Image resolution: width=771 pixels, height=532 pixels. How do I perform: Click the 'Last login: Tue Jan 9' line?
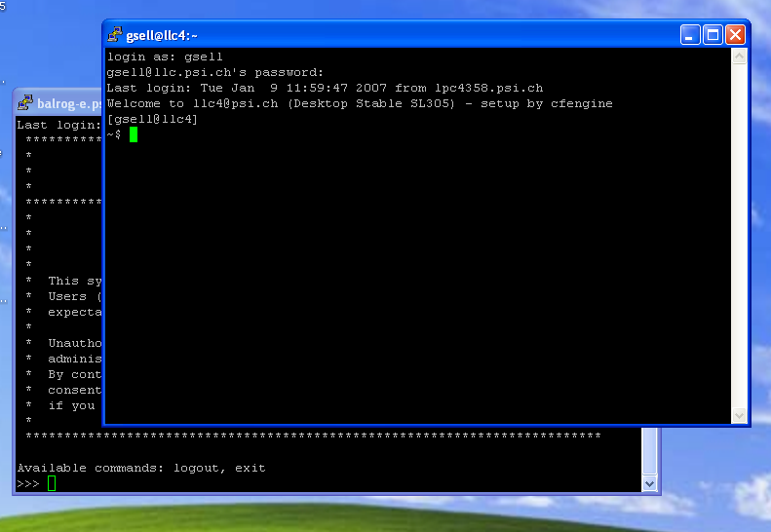click(325, 89)
